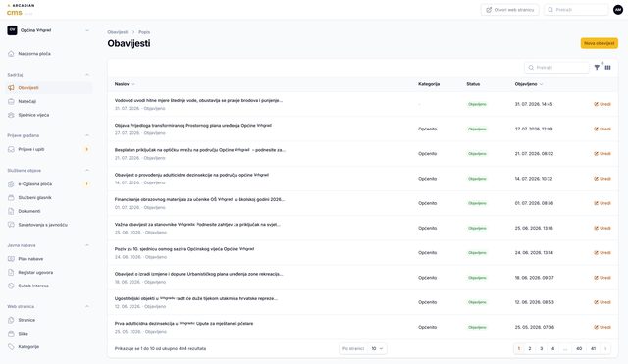Open Kategorije menu item
The width and height of the screenshot is (628, 364).
[48, 347]
